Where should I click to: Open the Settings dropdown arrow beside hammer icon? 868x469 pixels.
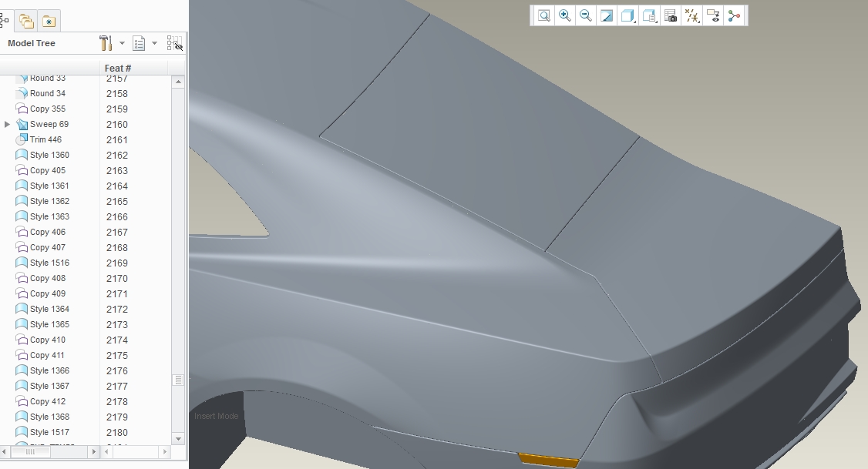[x=122, y=42]
